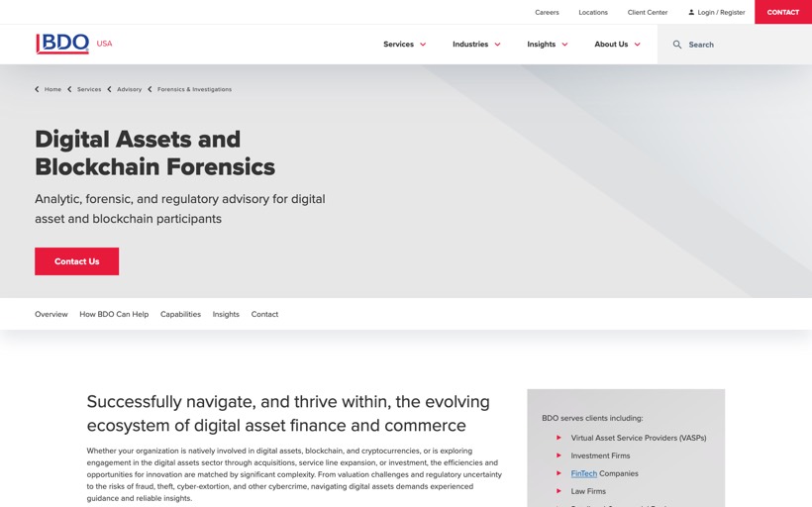812x507 pixels.
Task: Open the Client Center link
Action: tap(648, 12)
